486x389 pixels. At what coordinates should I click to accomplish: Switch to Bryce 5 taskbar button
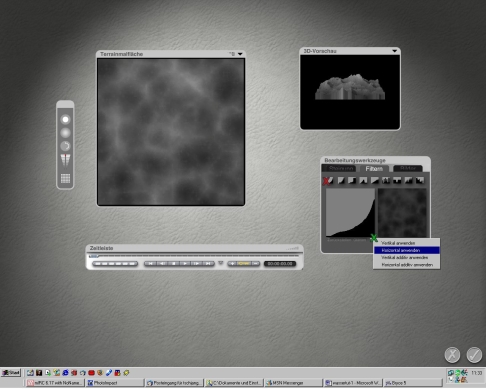tap(413, 383)
